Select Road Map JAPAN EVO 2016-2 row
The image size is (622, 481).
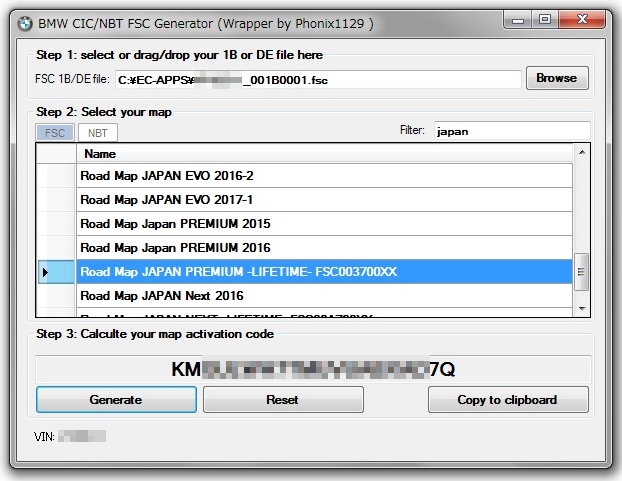tap(324, 176)
